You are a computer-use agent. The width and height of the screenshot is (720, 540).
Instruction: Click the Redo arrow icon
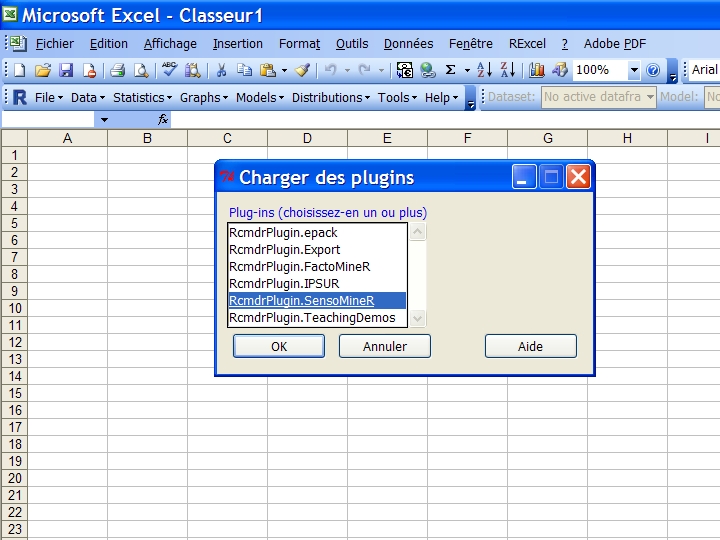[365, 70]
